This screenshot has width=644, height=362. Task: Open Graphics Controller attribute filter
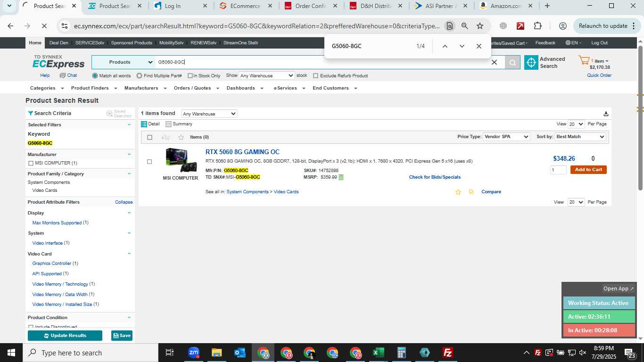pos(52,263)
